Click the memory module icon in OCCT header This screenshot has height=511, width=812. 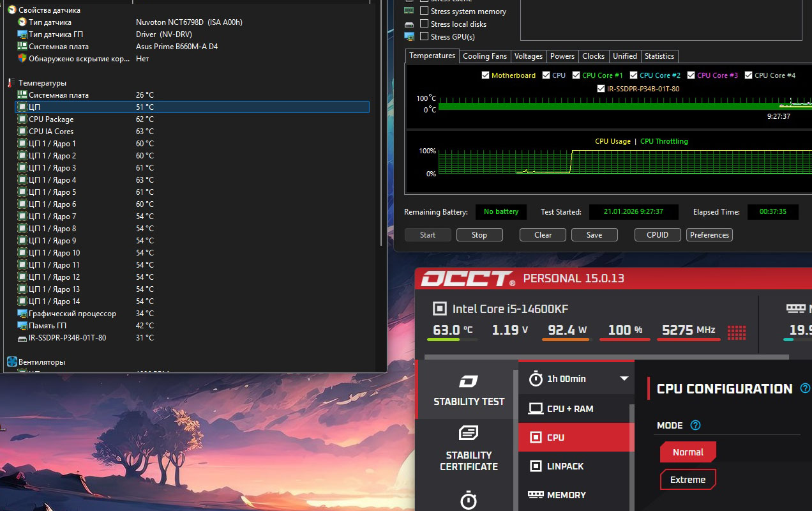[x=795, y=309]
